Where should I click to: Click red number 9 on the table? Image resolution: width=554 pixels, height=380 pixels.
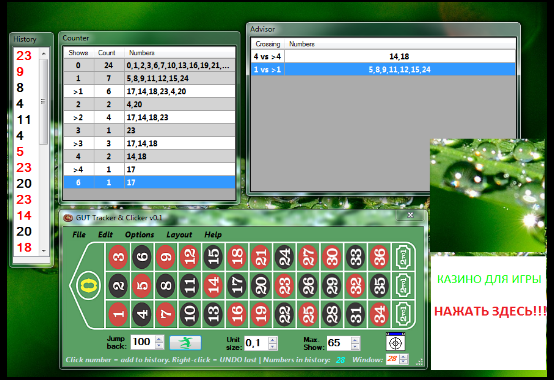point(166,257)
